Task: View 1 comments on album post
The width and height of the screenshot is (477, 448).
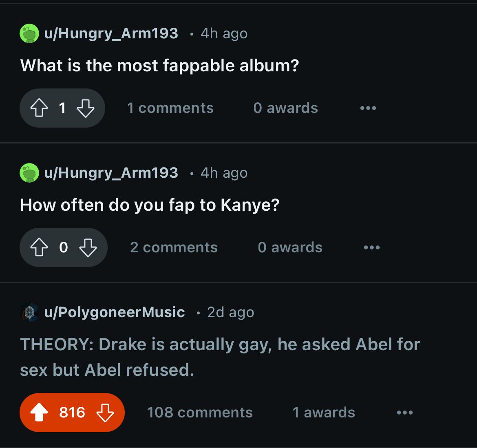Action: [170, 108]
